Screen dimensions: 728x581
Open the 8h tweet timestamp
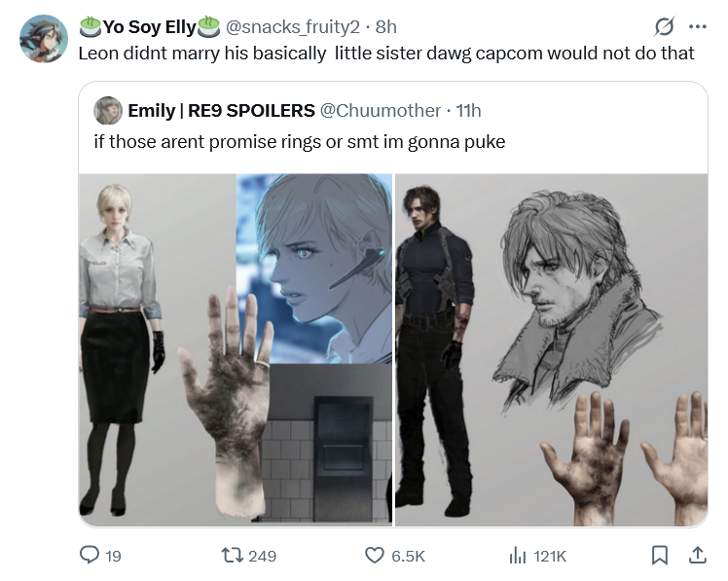pos(385,27)
